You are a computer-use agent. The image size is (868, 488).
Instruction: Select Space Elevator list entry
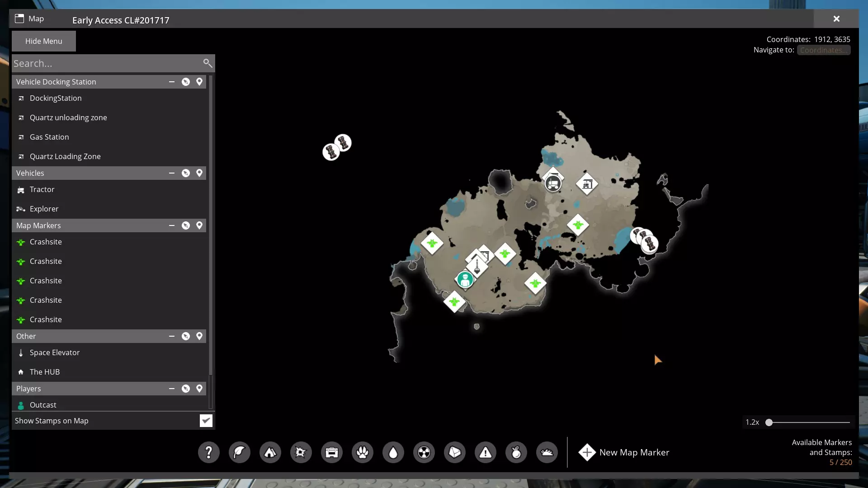(55, 352)
